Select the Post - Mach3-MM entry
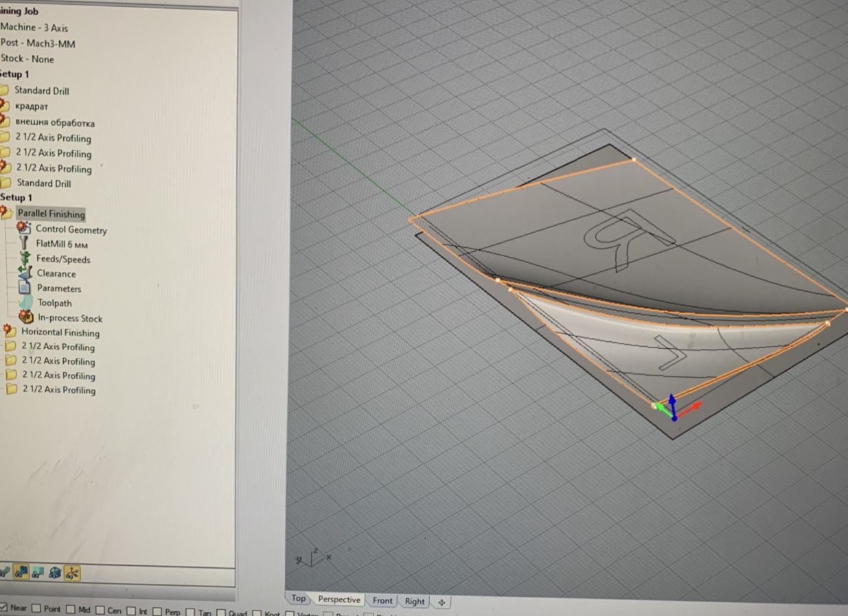The image size is (848, 616). click(x=38, y=43)
